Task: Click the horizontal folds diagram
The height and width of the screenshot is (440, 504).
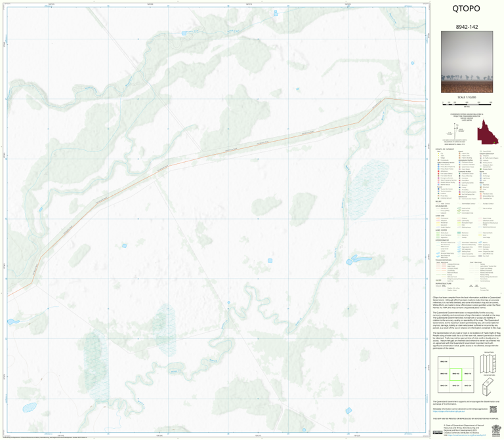Action: click(x=488, y=386)
